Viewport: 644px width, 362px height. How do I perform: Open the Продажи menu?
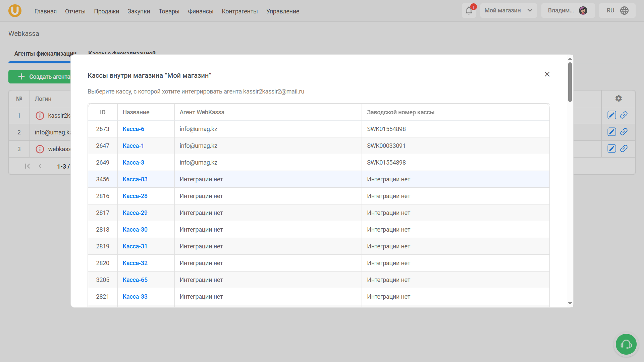coord(106,11)
